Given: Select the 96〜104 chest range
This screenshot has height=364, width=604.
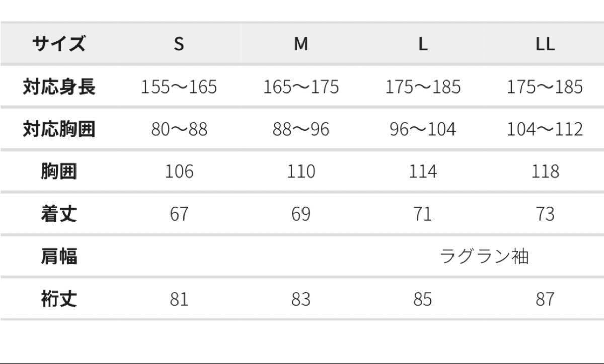Looking at the screenshot, I should [x=423, y=129].
